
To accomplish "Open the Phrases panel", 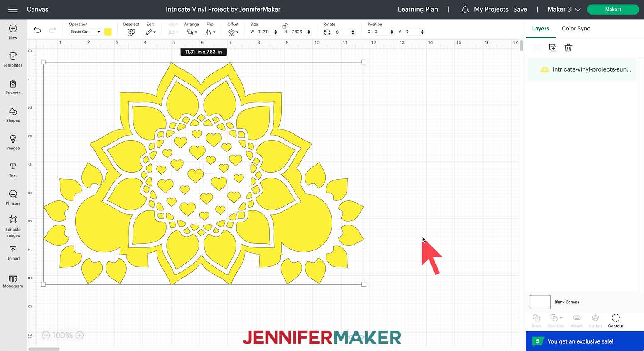I will [13, 198].
